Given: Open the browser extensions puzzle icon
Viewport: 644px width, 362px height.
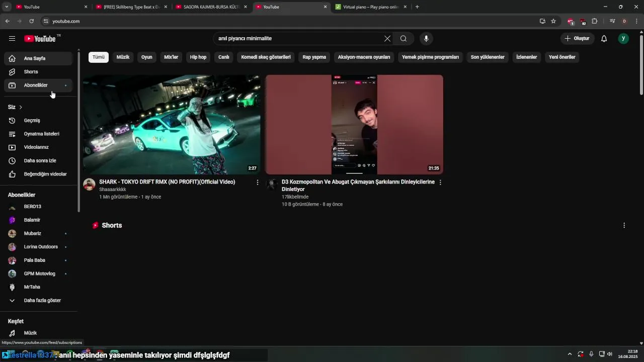Looking at the screenshot, I should coord(595,21).
